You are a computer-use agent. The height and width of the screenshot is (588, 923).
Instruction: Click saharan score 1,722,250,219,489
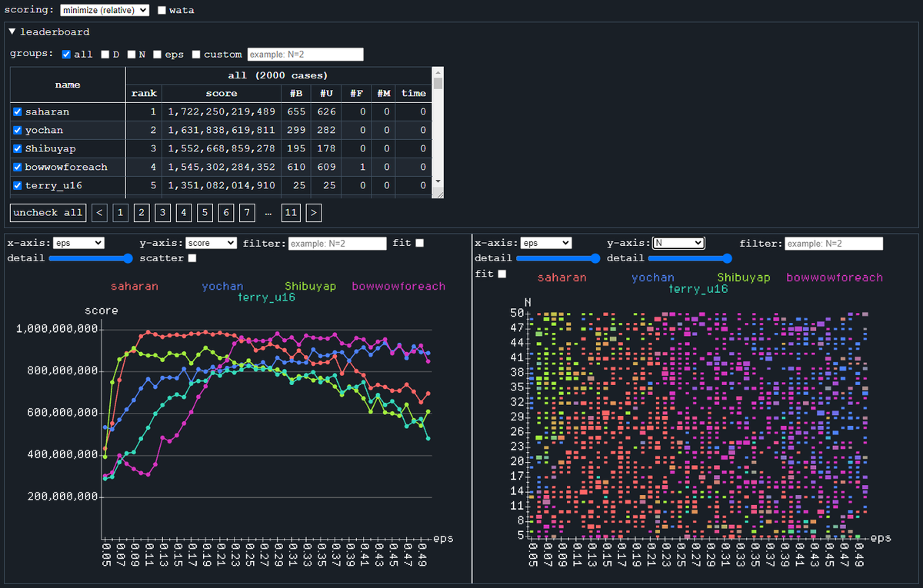point(222,111)
